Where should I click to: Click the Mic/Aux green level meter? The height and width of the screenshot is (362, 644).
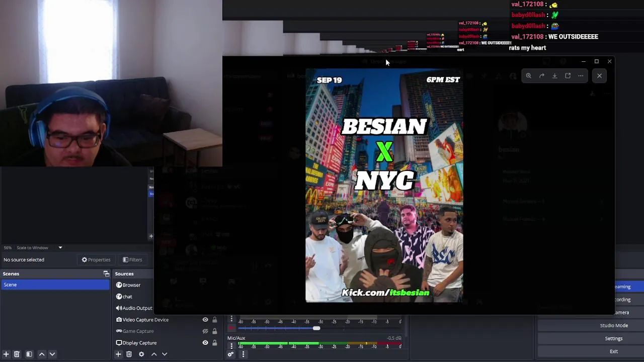(320, 344)
